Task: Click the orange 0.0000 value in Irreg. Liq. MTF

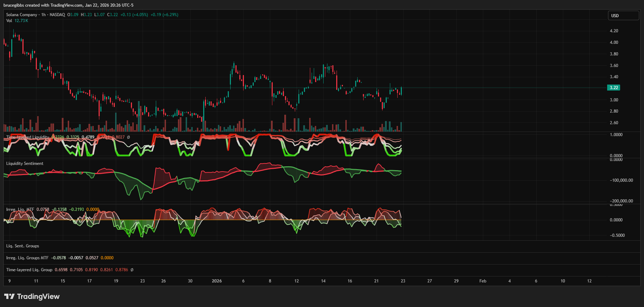Action: pos(93,209)
